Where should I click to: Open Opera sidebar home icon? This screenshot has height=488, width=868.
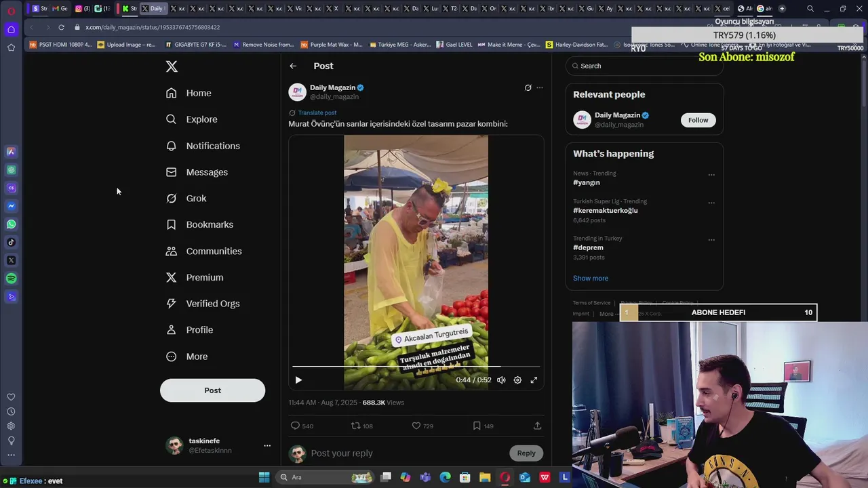pos(11,29)
